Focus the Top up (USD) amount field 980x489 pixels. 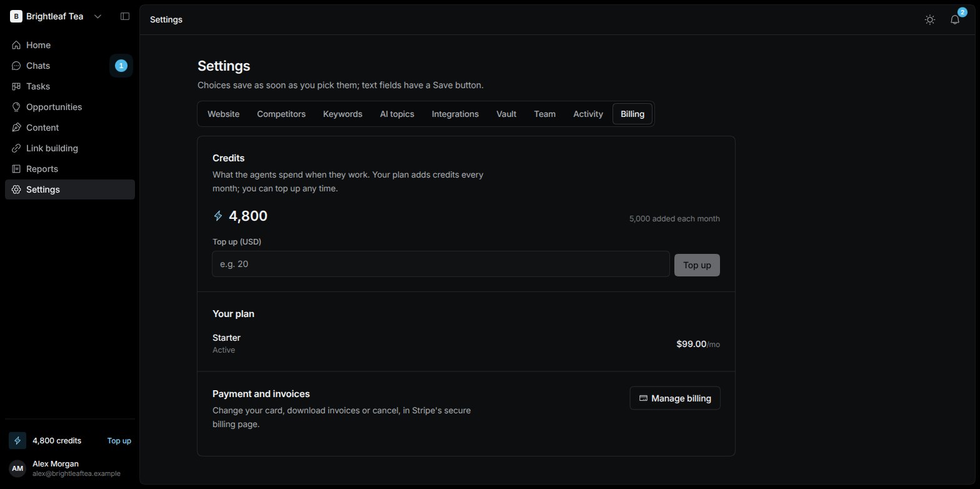coord(441,264)
